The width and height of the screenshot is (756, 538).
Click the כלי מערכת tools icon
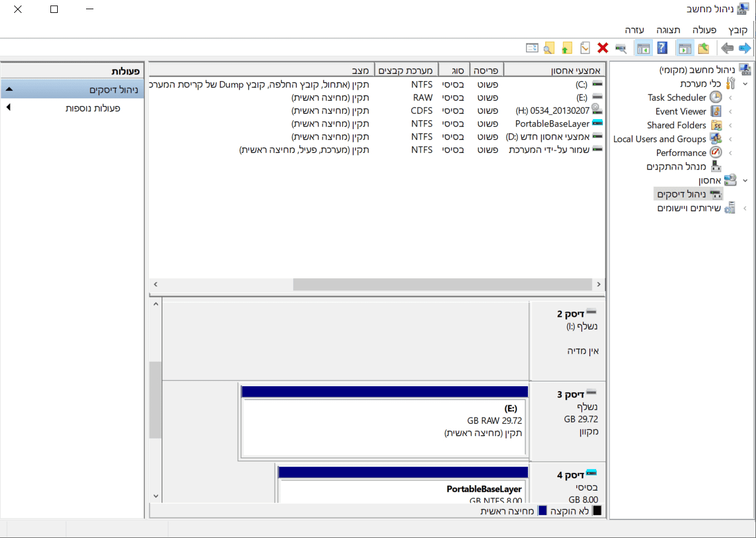pyautogui.click(x=730, y=83)
